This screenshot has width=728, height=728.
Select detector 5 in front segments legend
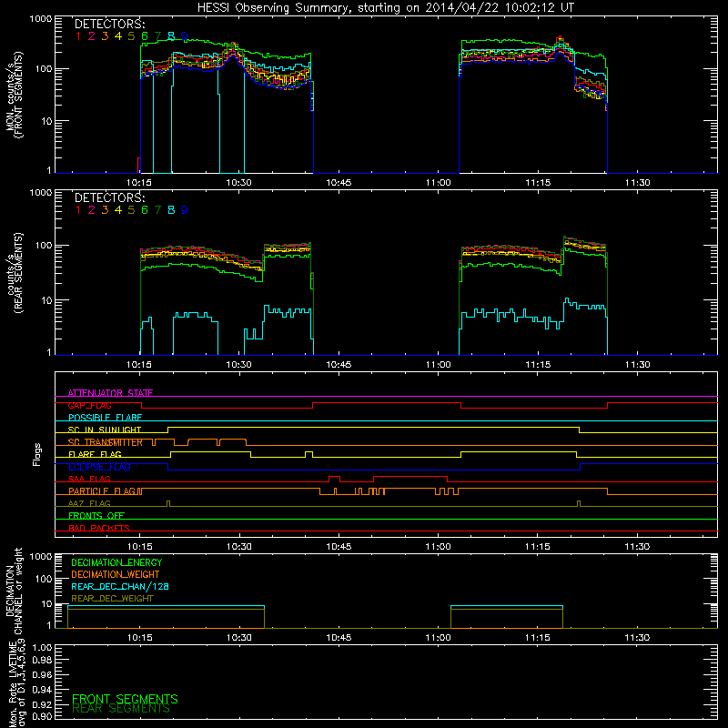point(131,36)
